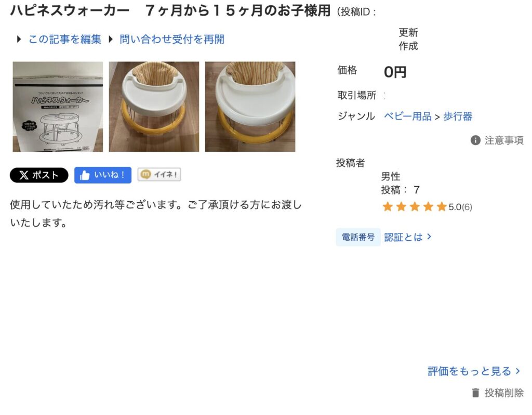Click the この記事を編集 link

pos(65,40)
